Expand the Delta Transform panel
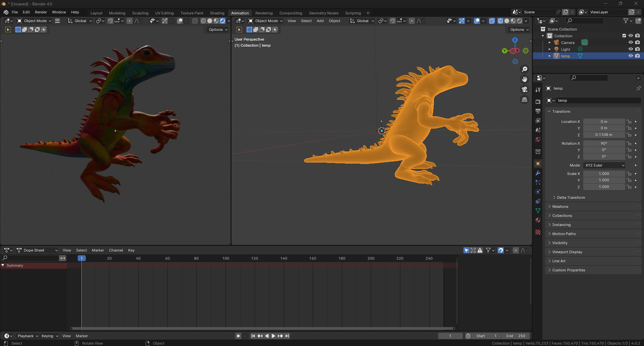 [571, 198]
